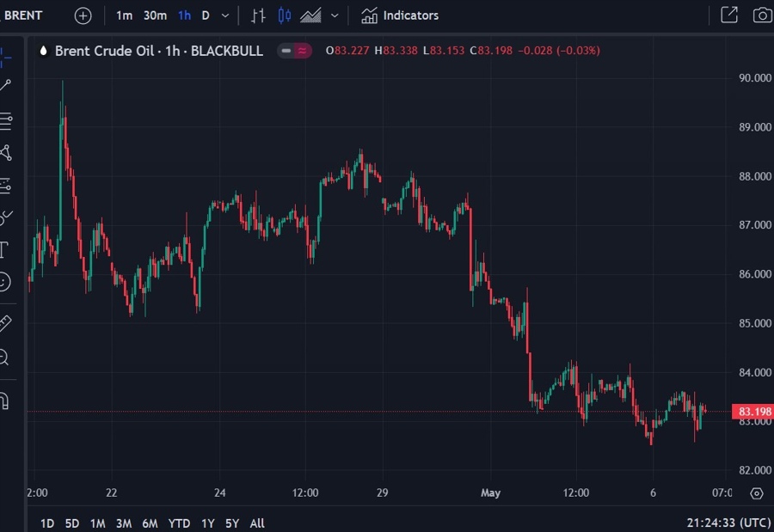Switch to candlestick chart type
Screen dimensions: 774x532
click(x=285, y=15)
